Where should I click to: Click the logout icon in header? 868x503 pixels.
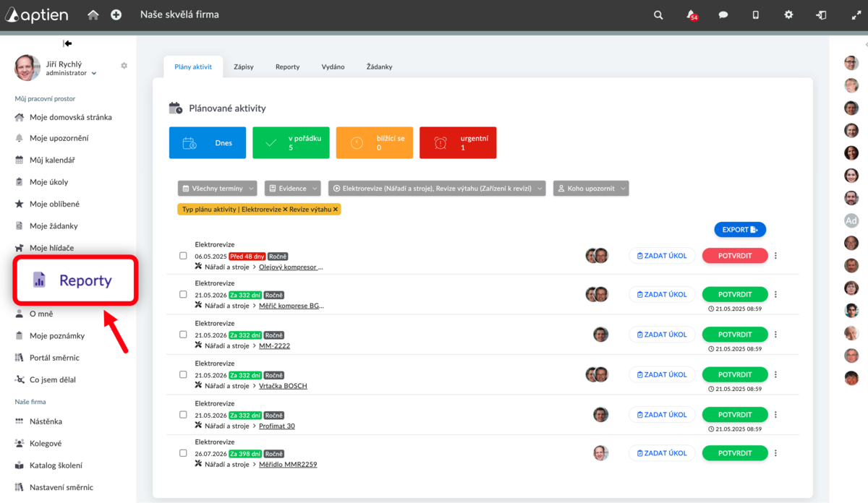coord(821,14)
